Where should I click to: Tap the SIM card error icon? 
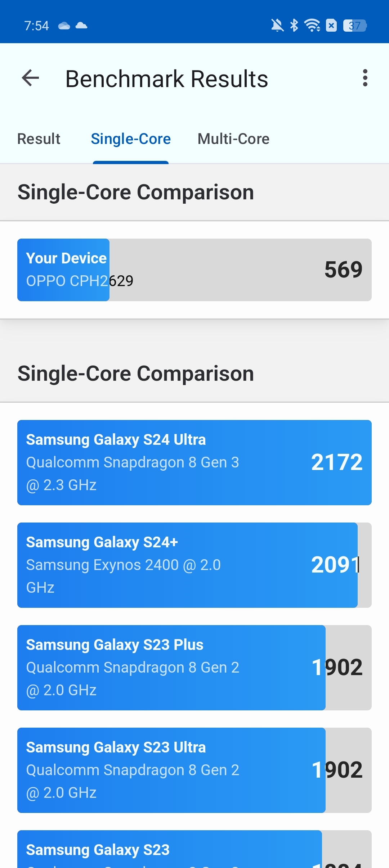331,26
